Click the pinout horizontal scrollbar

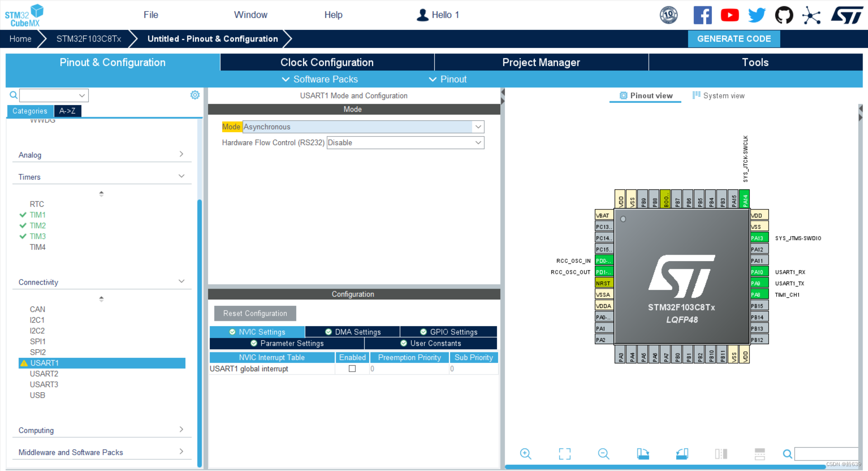[x=665, y=466]
